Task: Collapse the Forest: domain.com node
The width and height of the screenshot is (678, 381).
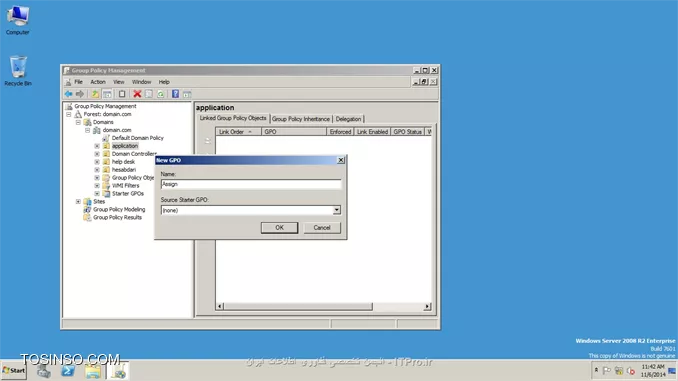Action: tap(69, 114)
